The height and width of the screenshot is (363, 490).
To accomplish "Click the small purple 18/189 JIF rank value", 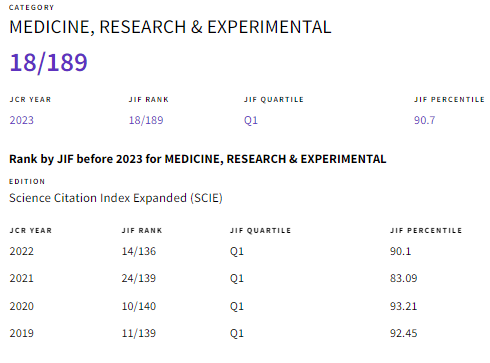I will 146,120.
